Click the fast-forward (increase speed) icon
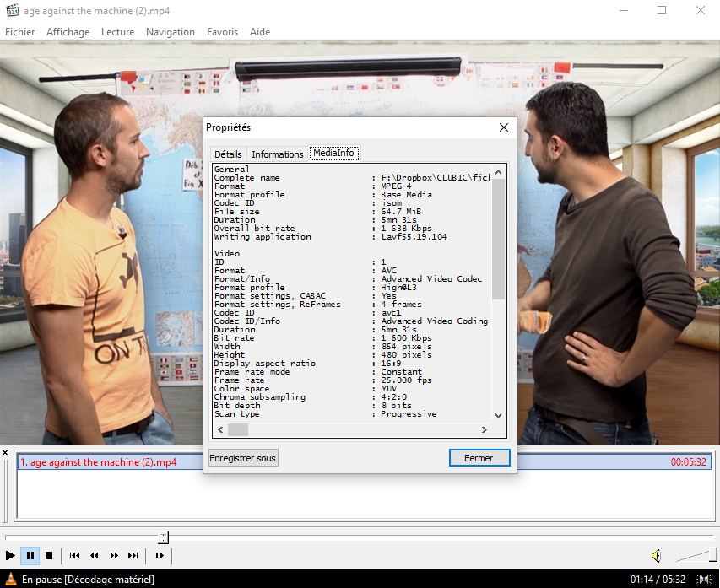This screenshot has height=588, width=720. pos(114,555)
